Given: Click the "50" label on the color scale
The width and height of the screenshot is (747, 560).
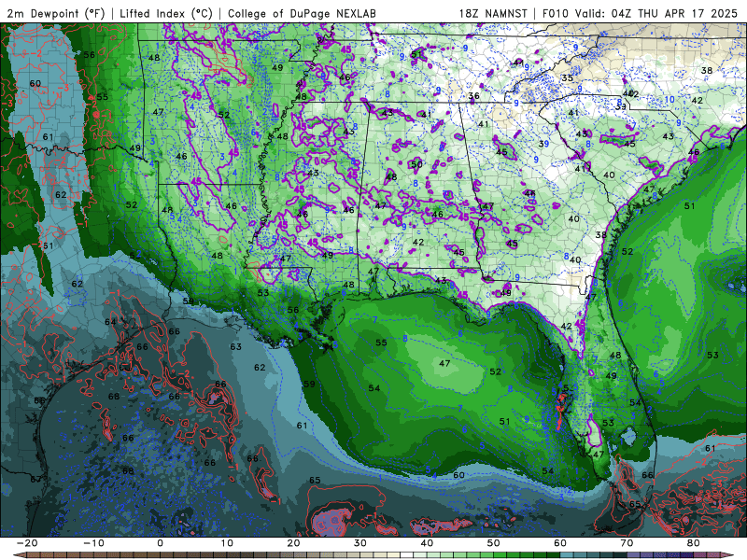Looking at the screenshot, I should click(494, 543).
